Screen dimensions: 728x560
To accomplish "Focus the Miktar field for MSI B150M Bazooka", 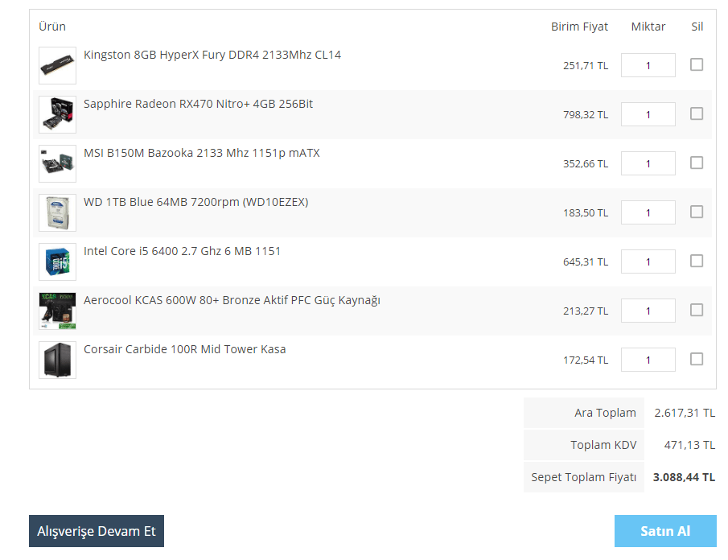I will point(648,163).
